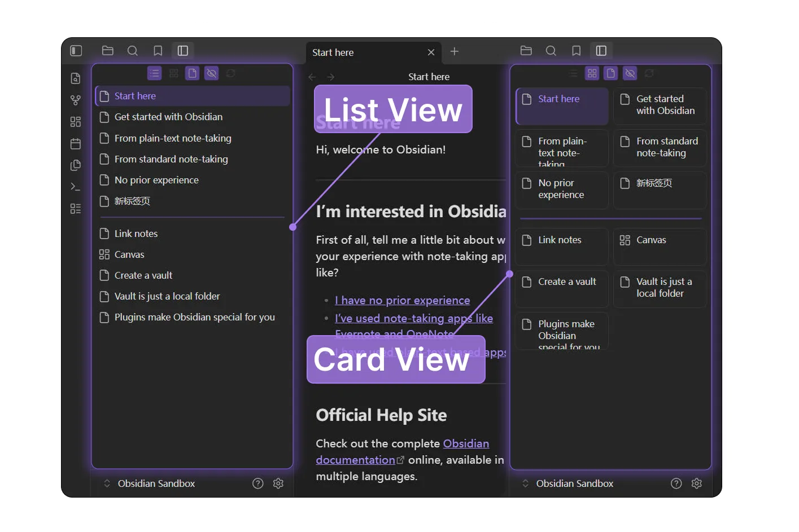Click the refresh icon in the left panel toolbar

coord(230,73)
